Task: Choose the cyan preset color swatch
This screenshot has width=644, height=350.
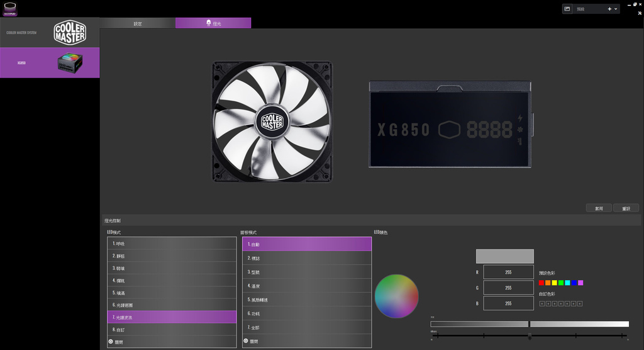Action: click(x=568, y=283)
